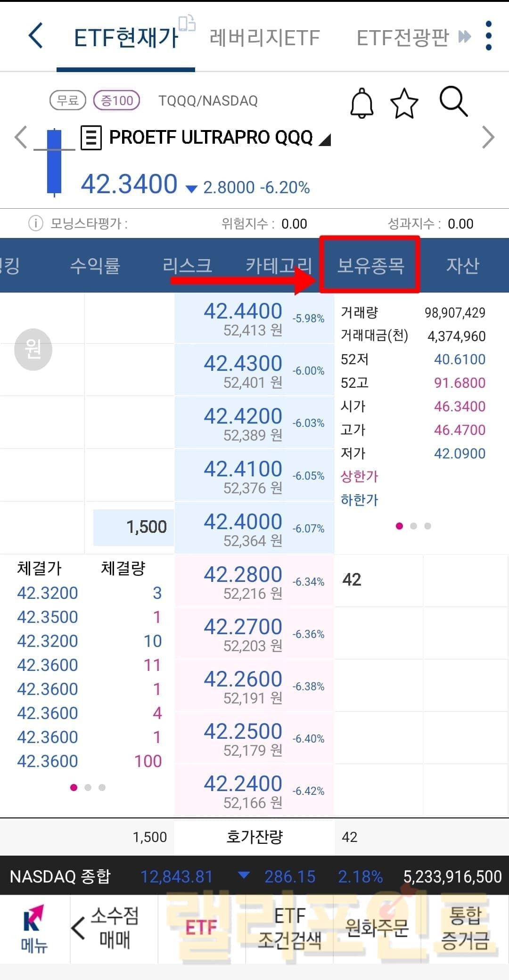The width and height of the screenshot is (509, 980).
Task: Go to next stock with right chevron
Action: pos(488,138)
